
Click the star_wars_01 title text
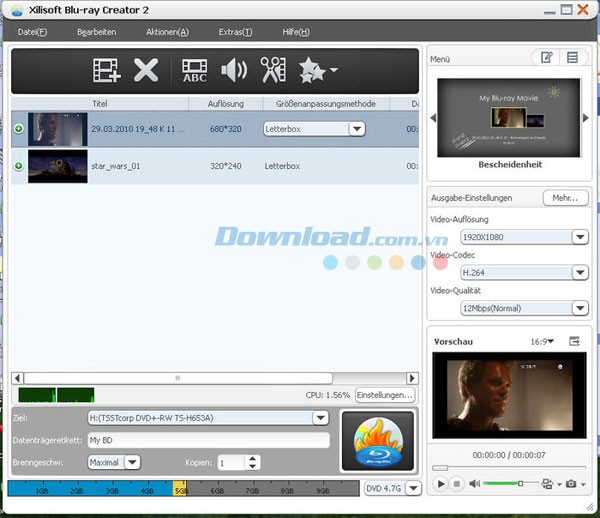coord(116,166)
